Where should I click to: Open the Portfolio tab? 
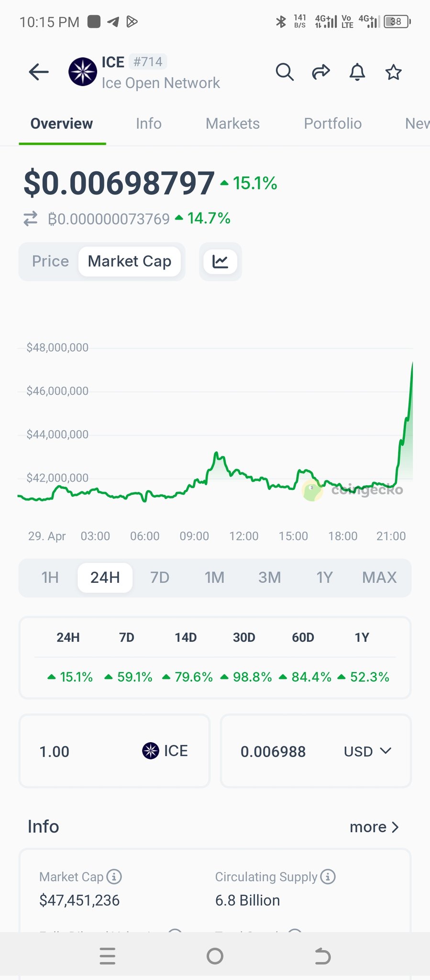[333, 123]
